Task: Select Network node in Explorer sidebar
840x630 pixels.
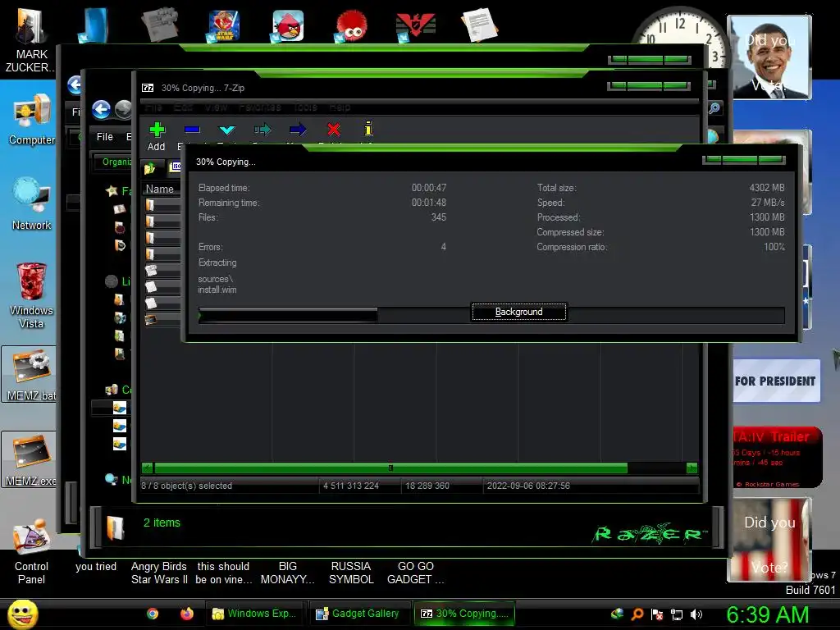Action: pyautogui.click(x=112, y=479)
